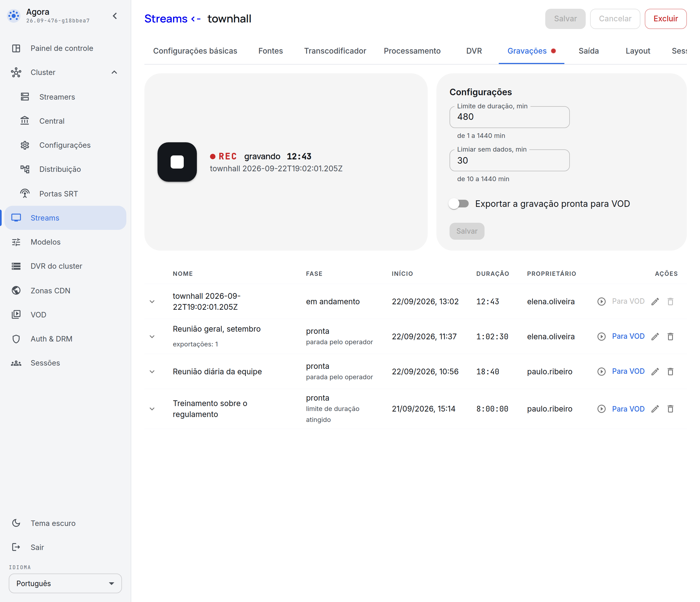The image size is (700, 602).
Task: Expand the Treinamento sobre o regulamento row
Action: tap(152, 409)
